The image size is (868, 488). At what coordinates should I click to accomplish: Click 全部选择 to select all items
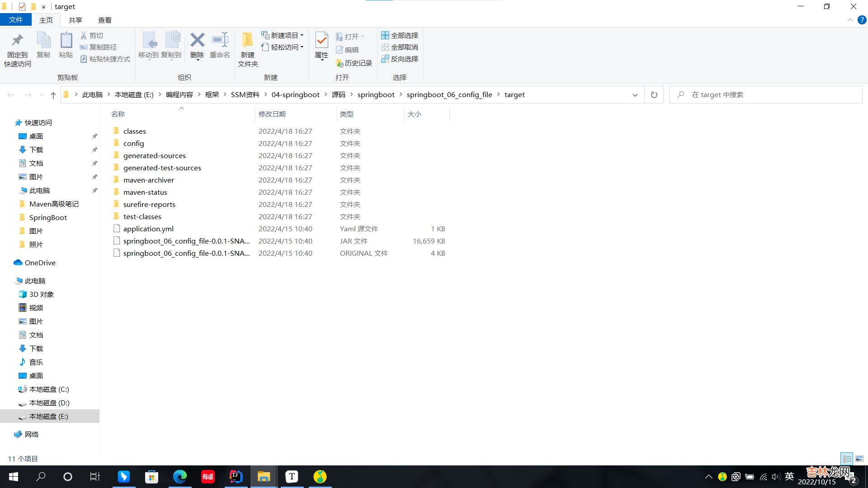tap(399, 35)
